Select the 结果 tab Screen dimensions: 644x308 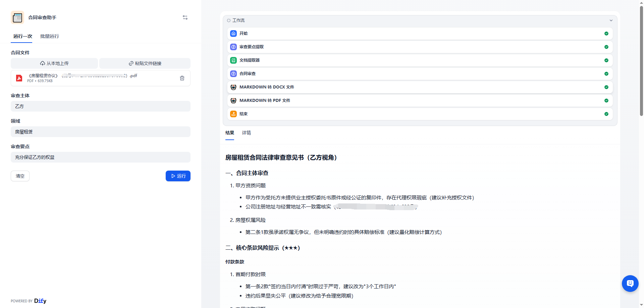[x=230, y=133]
